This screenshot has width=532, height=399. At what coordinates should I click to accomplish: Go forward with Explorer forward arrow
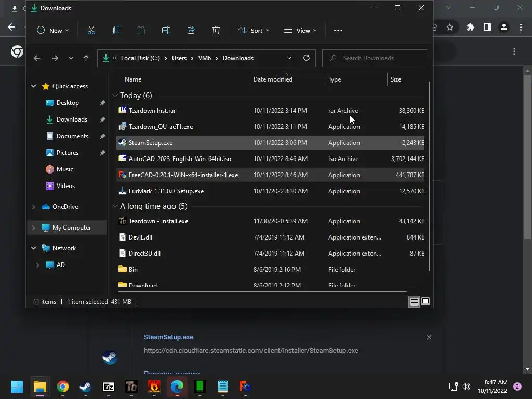point(55,58)
